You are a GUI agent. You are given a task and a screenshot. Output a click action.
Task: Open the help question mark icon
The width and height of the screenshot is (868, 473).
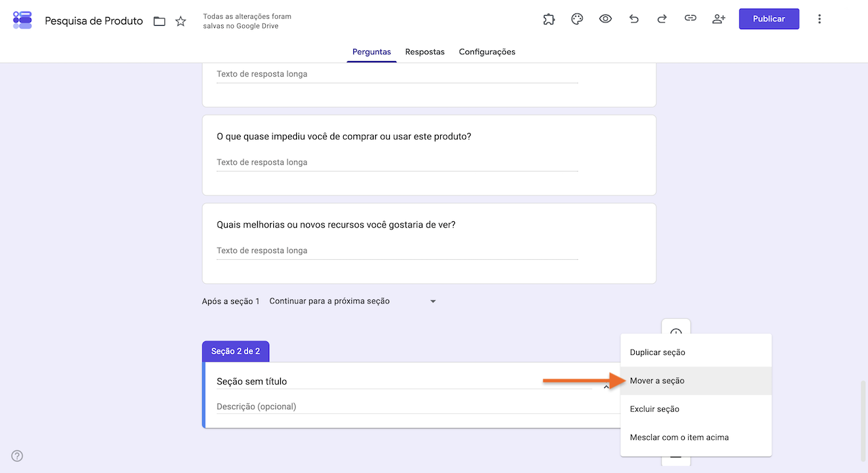click(18, 456)
